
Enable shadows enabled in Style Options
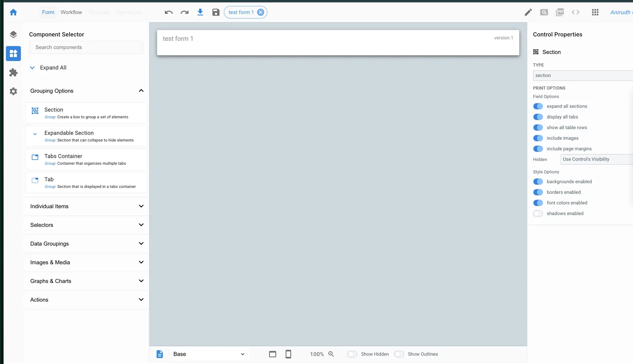[x=538, y=213]
